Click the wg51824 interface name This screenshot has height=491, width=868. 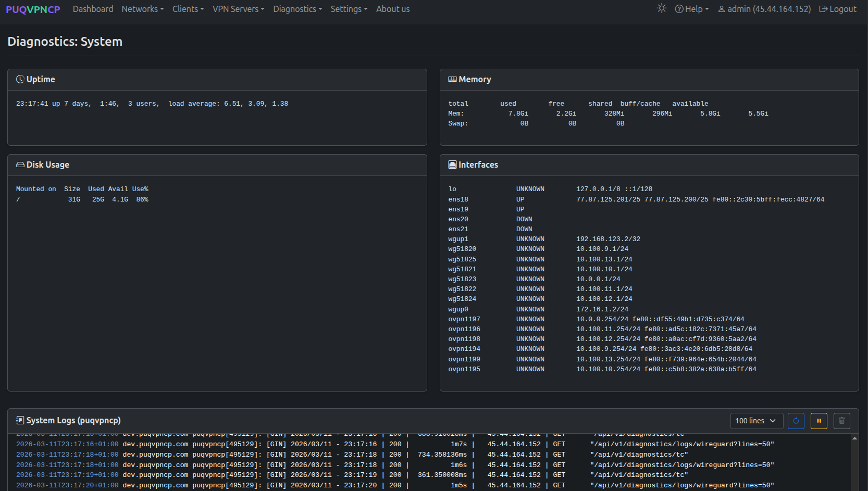coord(462,299)
